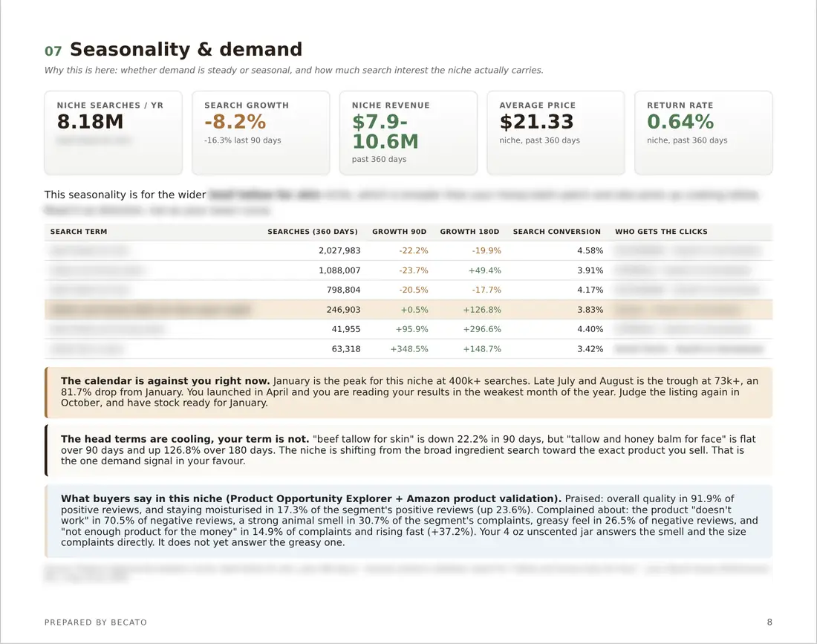Click the "-19.9%" growth 180D cell
This screenshot has height=644, width=817.
point(486,250)
